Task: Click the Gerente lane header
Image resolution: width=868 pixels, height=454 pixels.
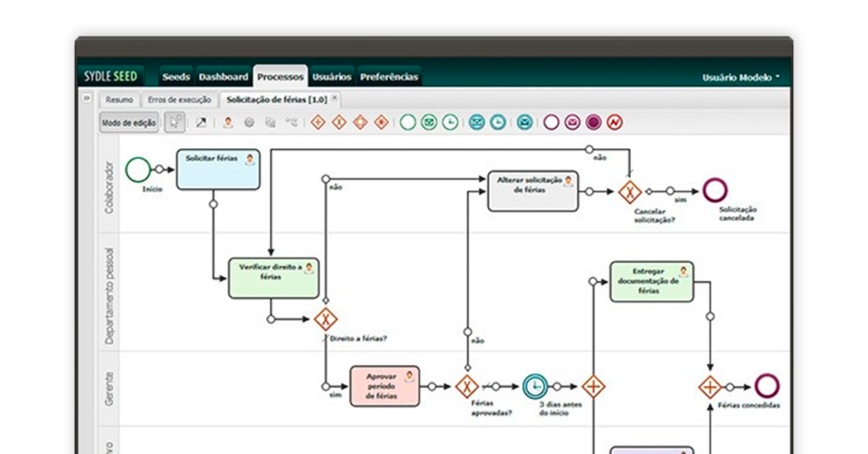Action: tap(109, 389)
